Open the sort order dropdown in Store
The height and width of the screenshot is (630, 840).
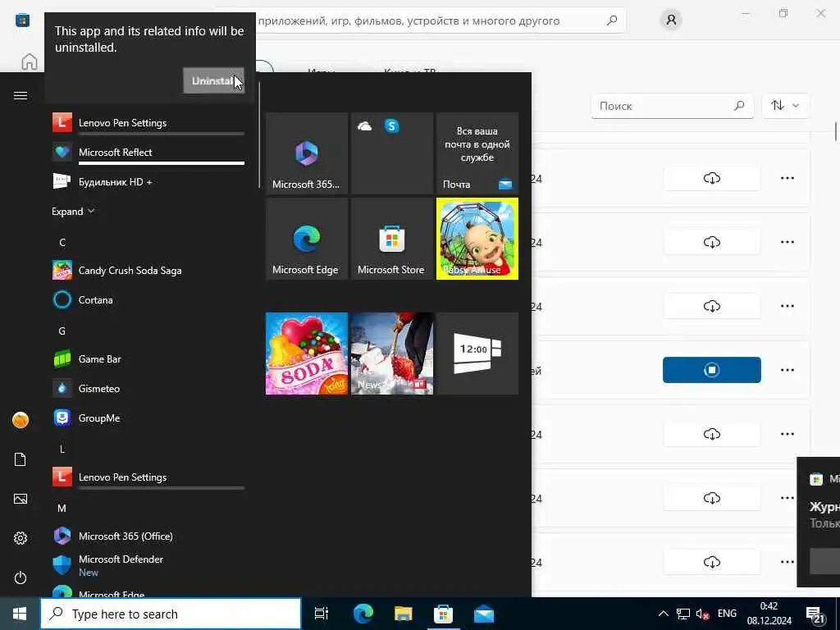(785, 106)
